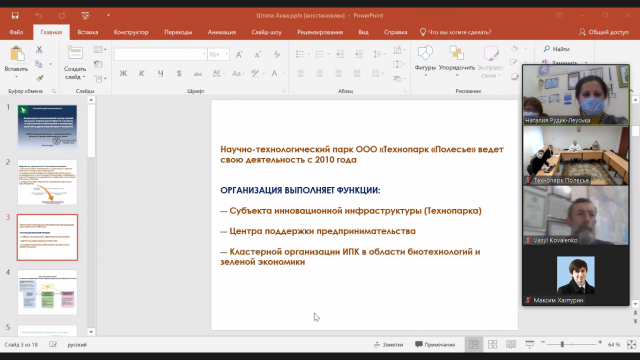
Task: Fit slide to current window icon
Action: (x=631, y=344)
